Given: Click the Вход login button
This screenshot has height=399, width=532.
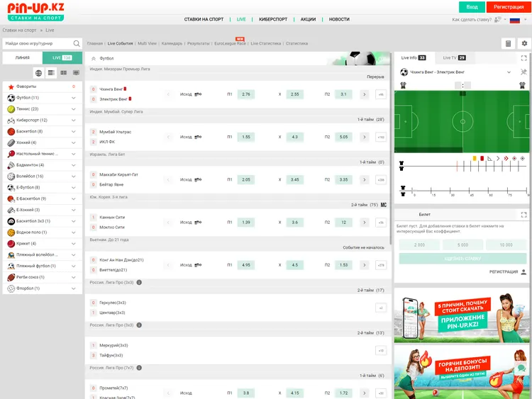Looking at the screenshot, I should pos(472,6).
